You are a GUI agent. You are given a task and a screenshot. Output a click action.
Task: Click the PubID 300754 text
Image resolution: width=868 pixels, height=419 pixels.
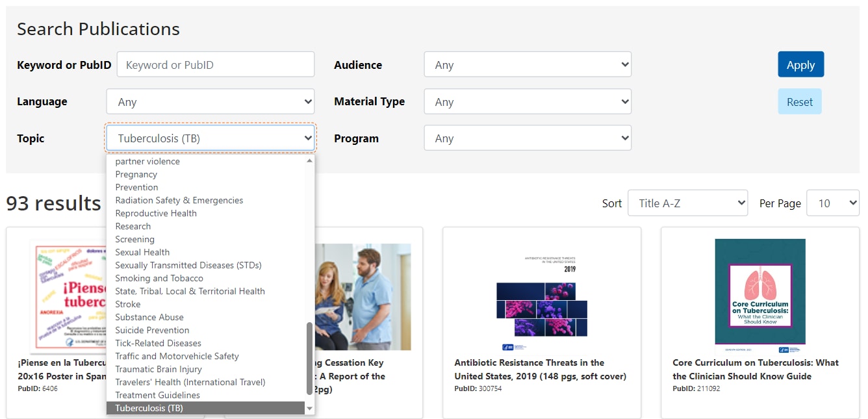[478, 389]
